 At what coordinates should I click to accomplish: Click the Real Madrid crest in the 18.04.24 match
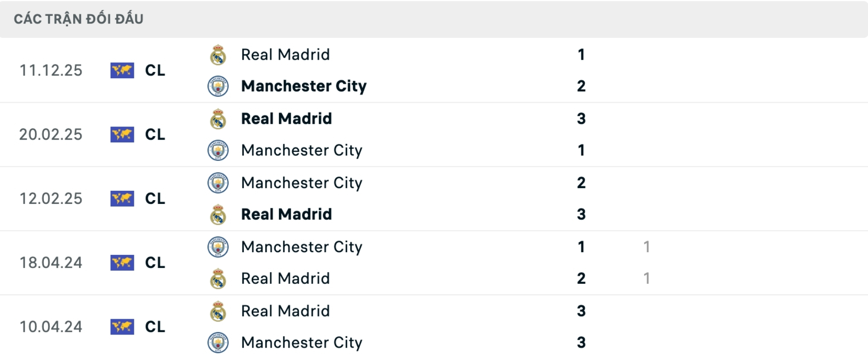217,278
